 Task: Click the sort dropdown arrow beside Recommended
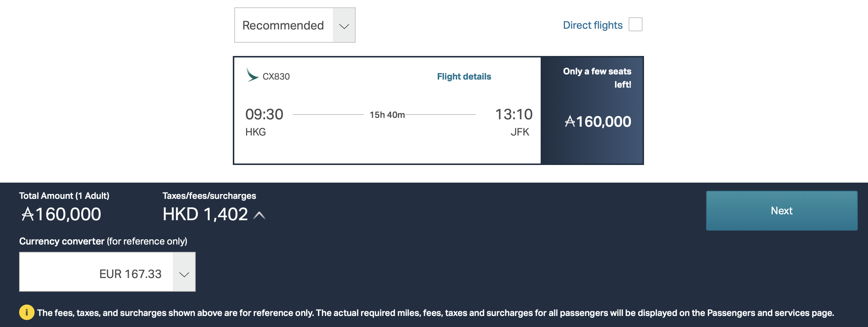pyautogui.click(x=344, y=25)
